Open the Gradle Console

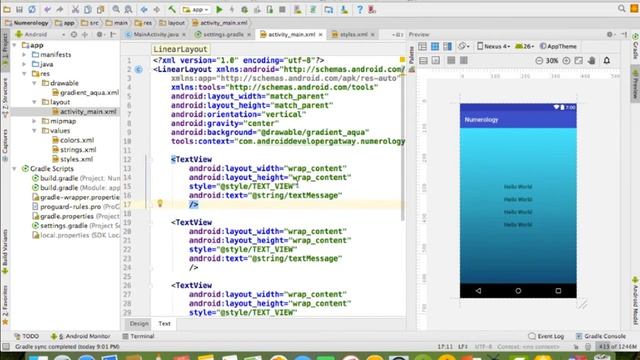[x=601, y=336]
